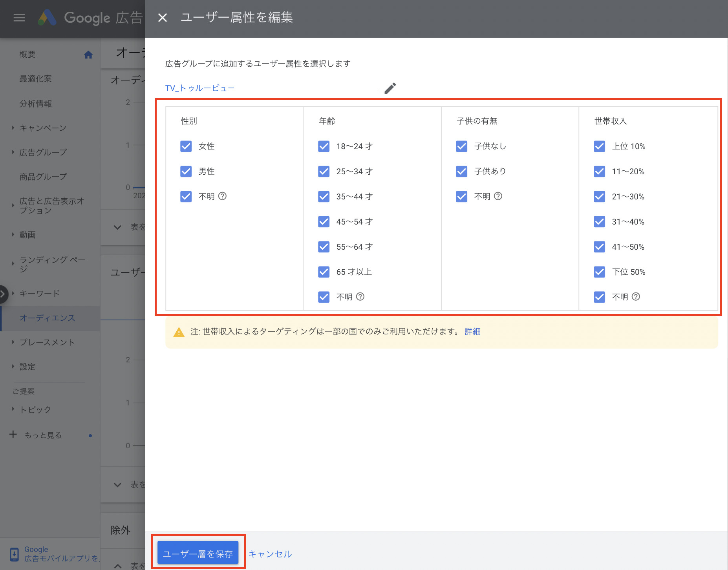The width and height of the screenshot is (728, 570).
Task: Open the 詳細 link in the notice
Action: pos(472,331)
